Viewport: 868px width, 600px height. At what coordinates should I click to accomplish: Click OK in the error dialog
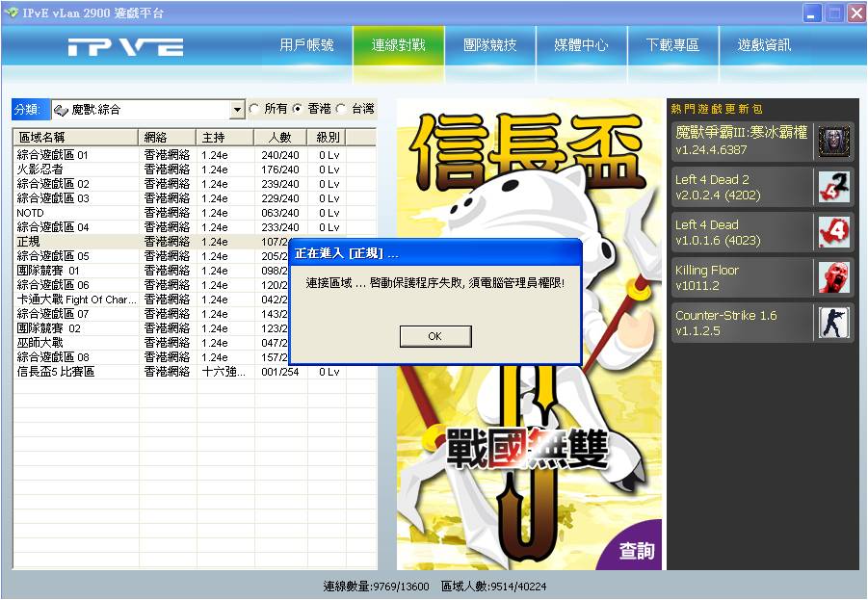pos(435,336)
